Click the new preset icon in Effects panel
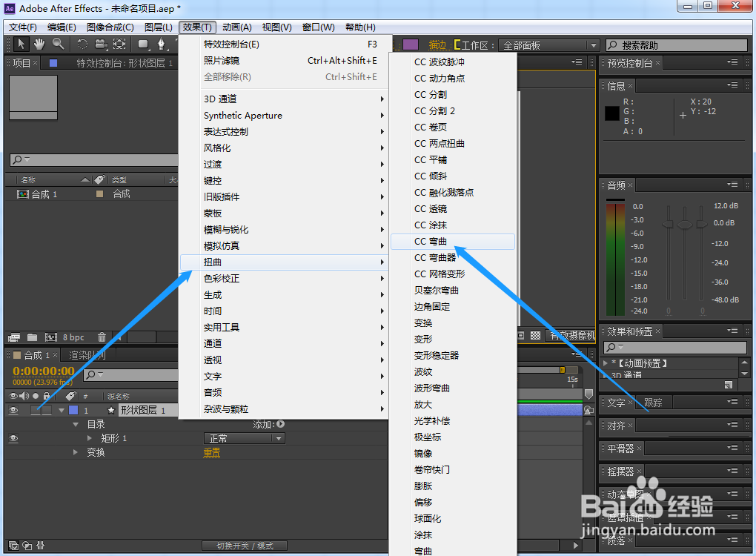Screen dimensions: 756x556 click(729, 384)
